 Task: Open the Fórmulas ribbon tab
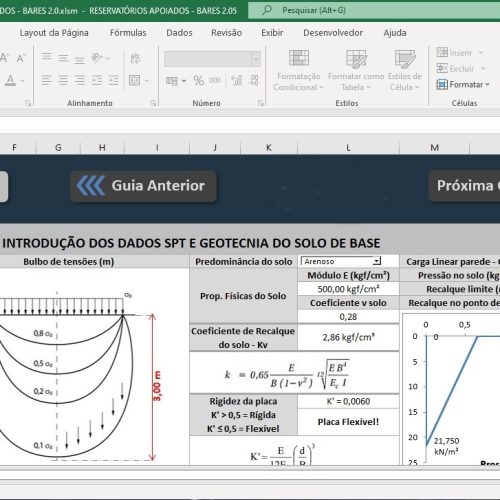tap(128, 33)
